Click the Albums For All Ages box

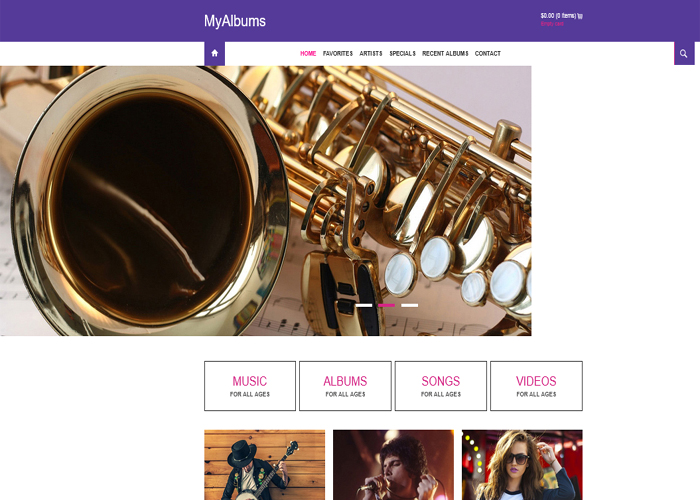point(345,386)
